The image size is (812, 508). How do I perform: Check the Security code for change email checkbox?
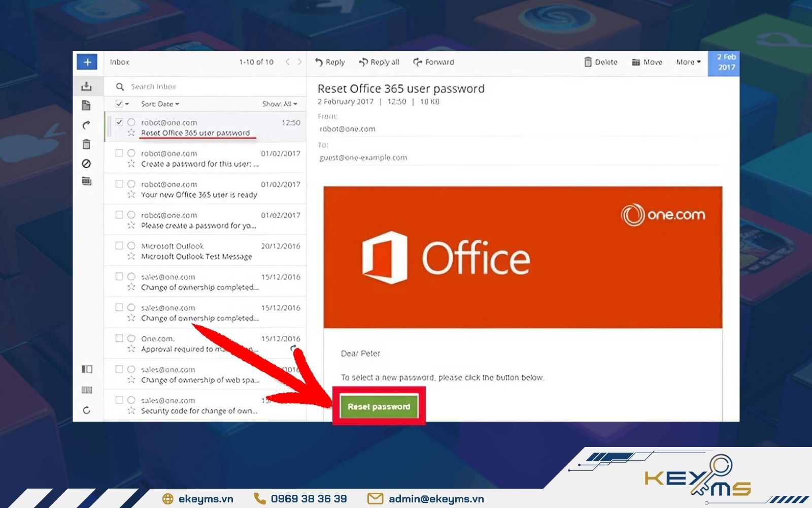[x=119, y=400]
